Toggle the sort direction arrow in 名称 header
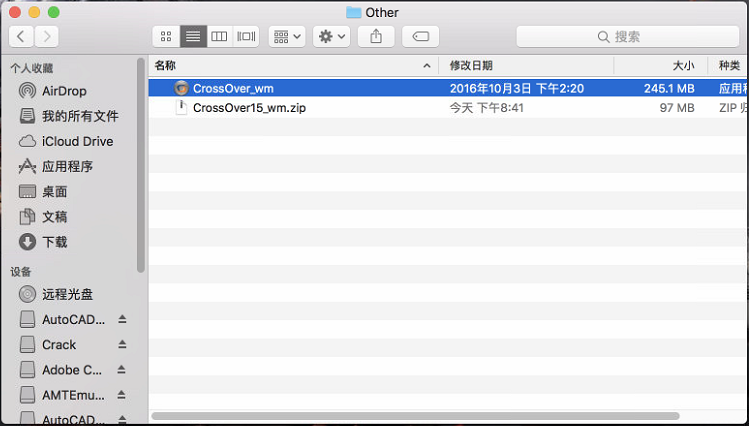 coord(427,66)
